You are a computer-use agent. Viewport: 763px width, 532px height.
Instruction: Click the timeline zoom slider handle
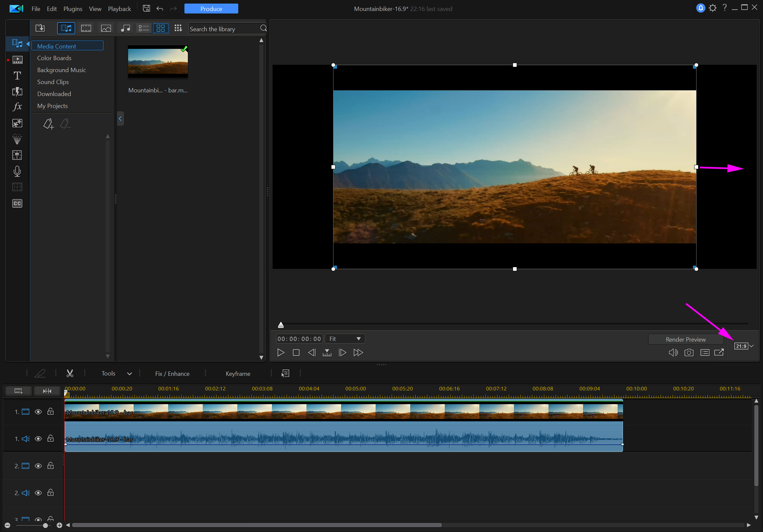point(46,525)
